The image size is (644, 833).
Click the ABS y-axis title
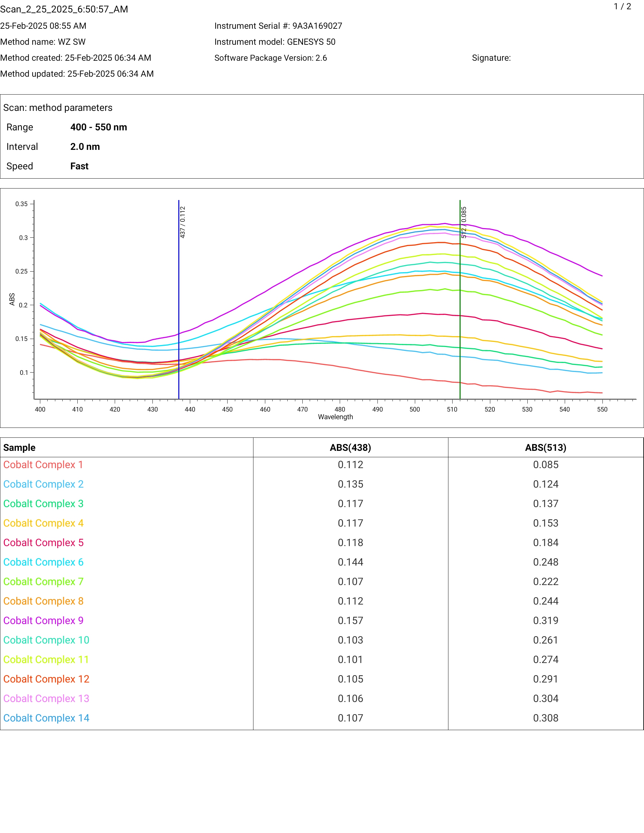point(12,299)
